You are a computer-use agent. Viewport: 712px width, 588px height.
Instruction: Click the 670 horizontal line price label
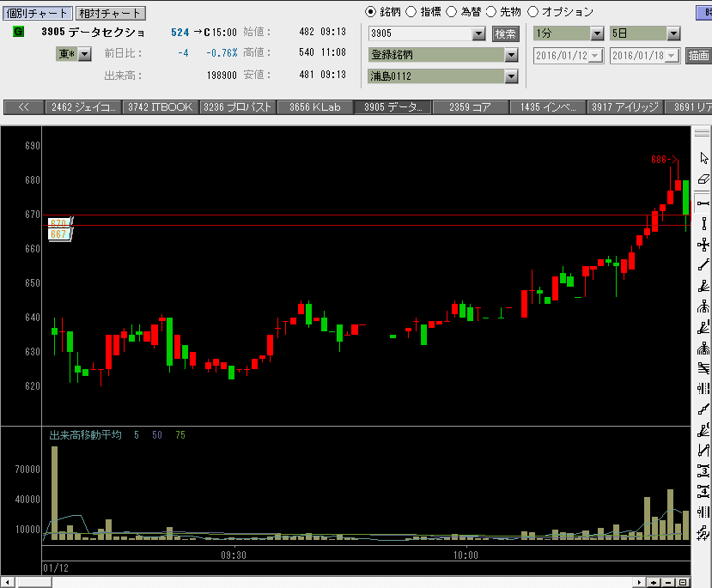[x=58, y=223]
